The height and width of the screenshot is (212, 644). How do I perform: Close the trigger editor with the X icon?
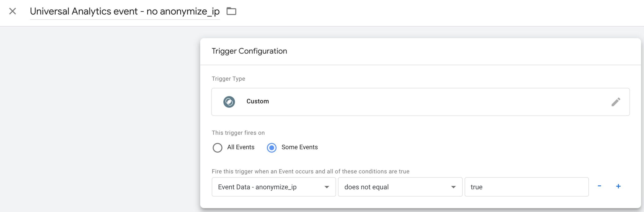coord(13,11)
